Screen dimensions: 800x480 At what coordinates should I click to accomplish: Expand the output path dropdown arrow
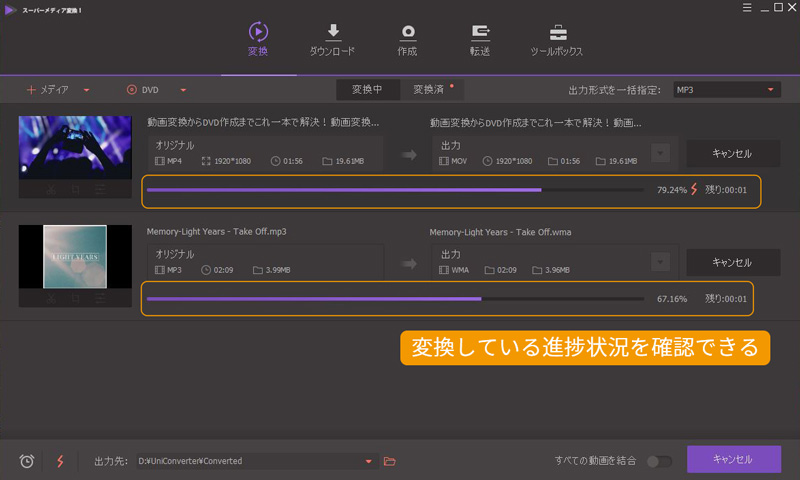[x=368, y=462]
